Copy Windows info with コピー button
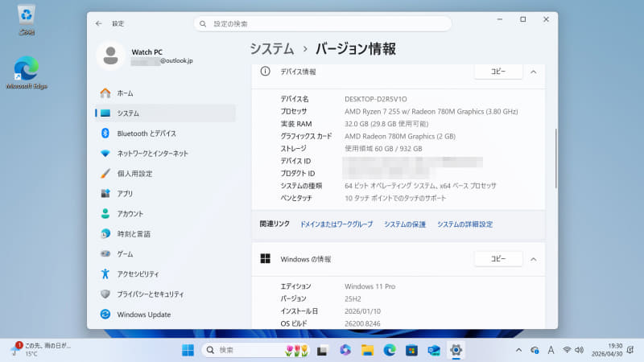This screenshot has width=644, height=362. tap(498, 259)
